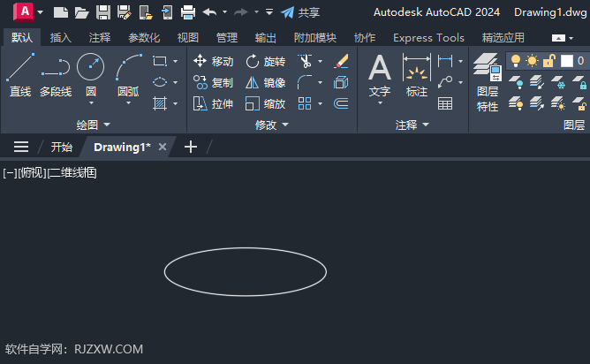The height and width of the screenshot is (364, 590).
Task: Create a new drawing from toolbar
Action: click(x=61, y=12)
